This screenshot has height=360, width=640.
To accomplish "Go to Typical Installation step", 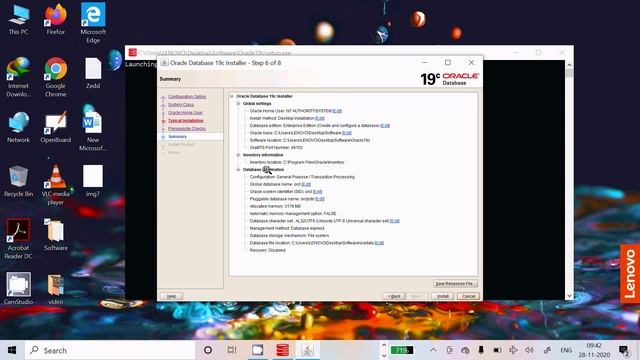I will pyautogui.click(x=186, y=121).
